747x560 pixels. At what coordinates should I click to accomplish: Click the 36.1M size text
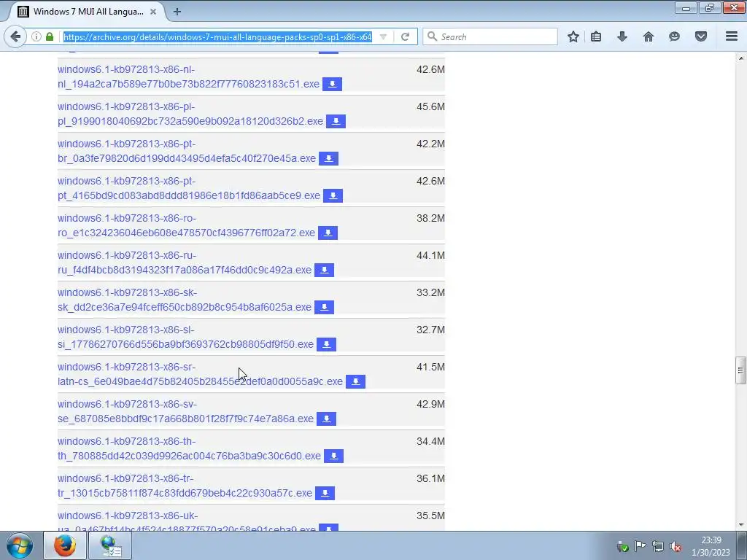coord(430,478)
